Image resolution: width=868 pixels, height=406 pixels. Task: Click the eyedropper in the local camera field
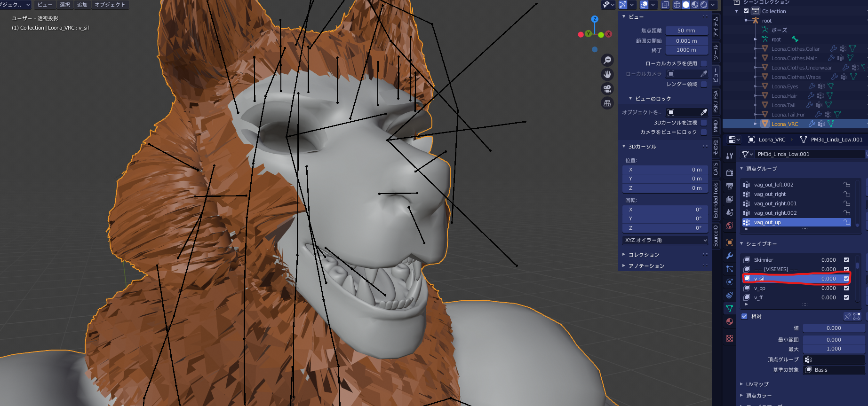(704, 74)
